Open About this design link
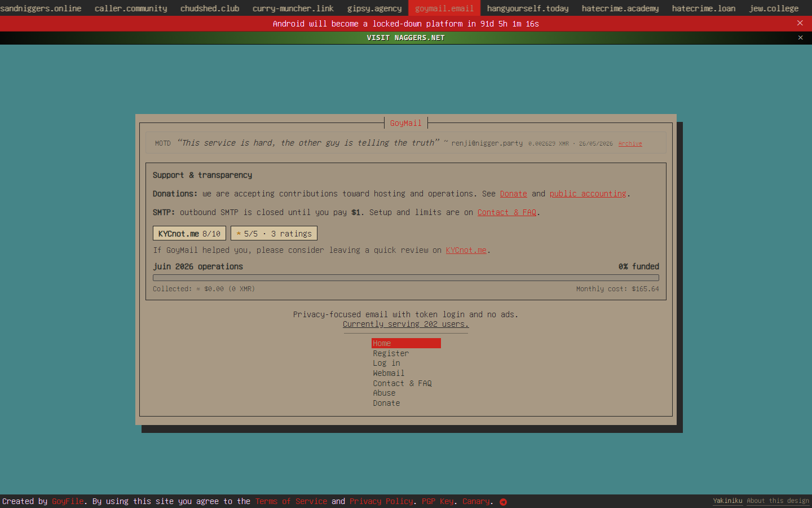 click(x=778, y=501)
